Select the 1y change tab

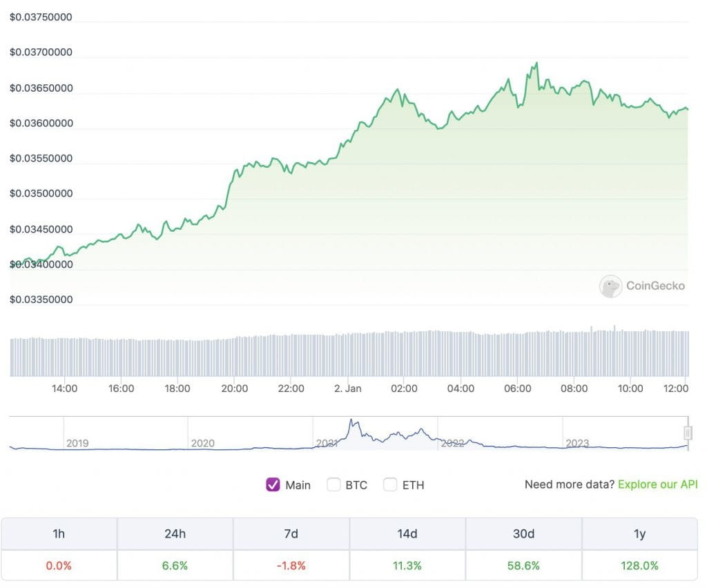click(x=639, y=533)
